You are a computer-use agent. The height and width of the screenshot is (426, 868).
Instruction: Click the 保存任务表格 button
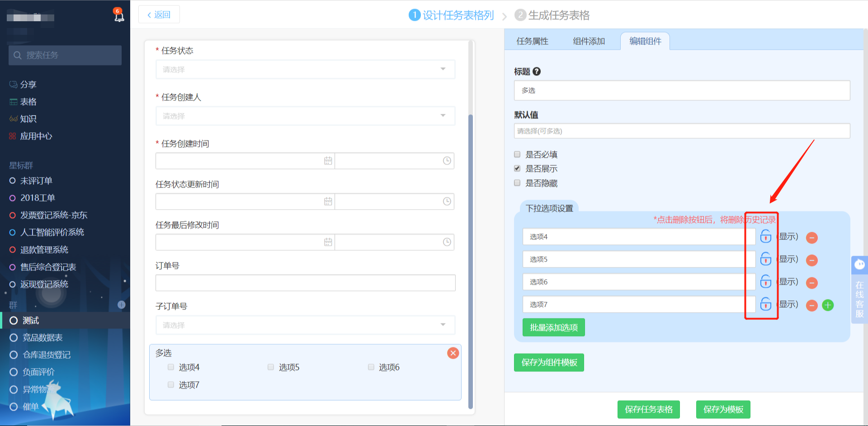tap(648, 409)
